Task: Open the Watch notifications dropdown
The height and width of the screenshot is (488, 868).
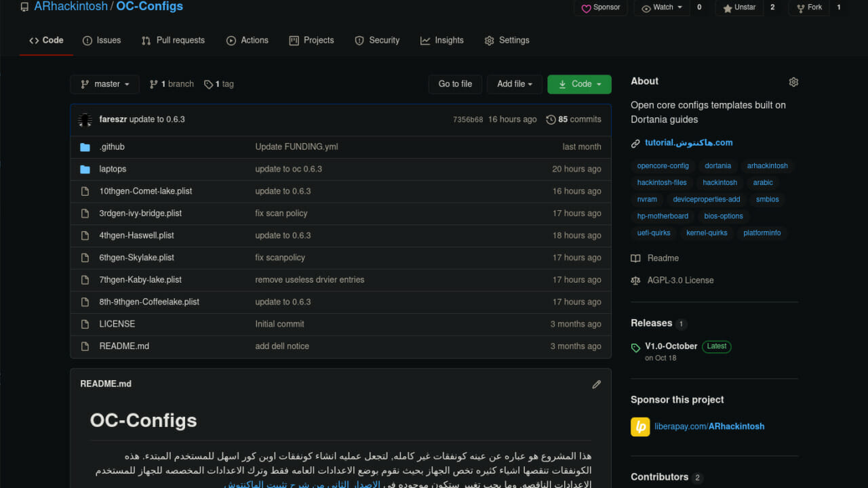Action: click(x=662, y=7)
